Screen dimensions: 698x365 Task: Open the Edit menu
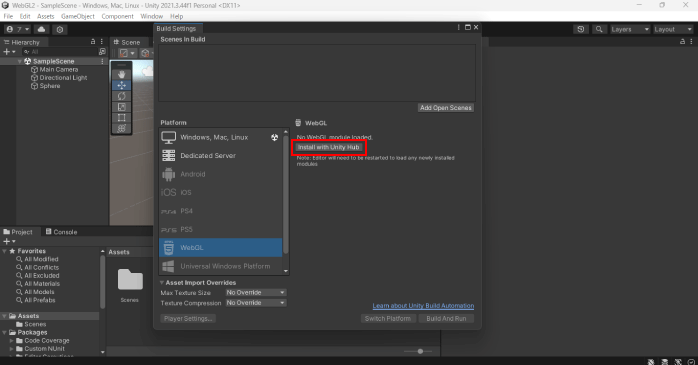[25, 16]
